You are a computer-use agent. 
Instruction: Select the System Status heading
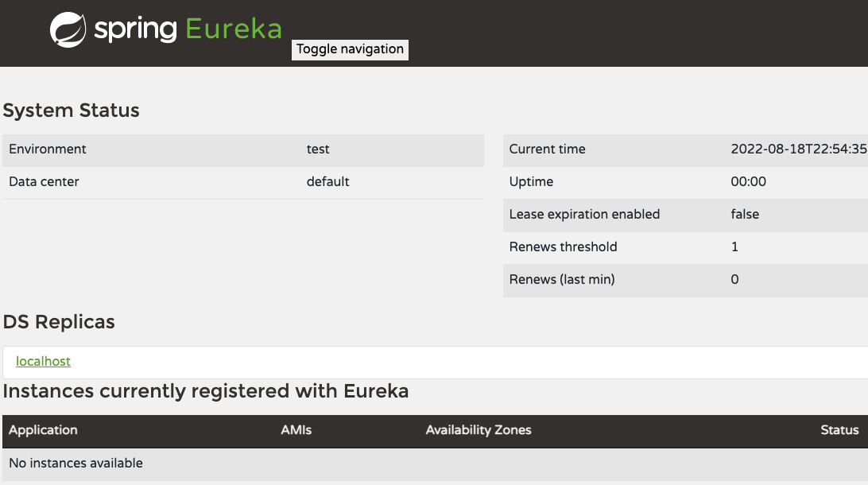coord(72,111)
